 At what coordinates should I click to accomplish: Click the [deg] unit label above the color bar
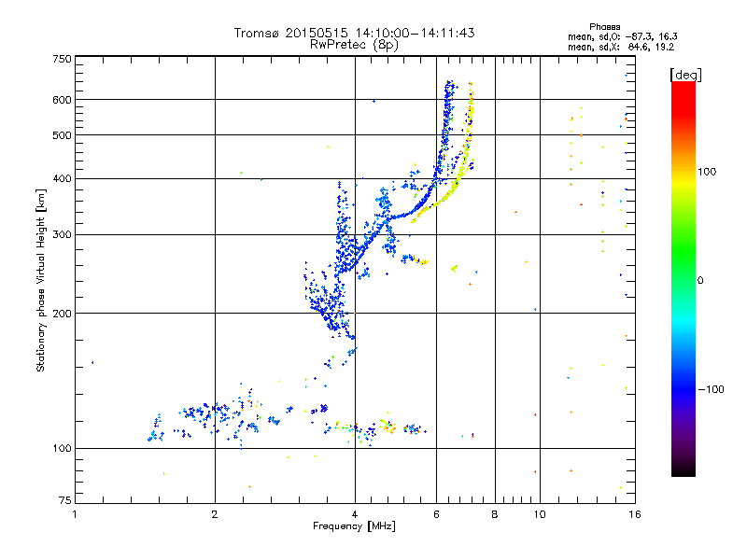685,75
